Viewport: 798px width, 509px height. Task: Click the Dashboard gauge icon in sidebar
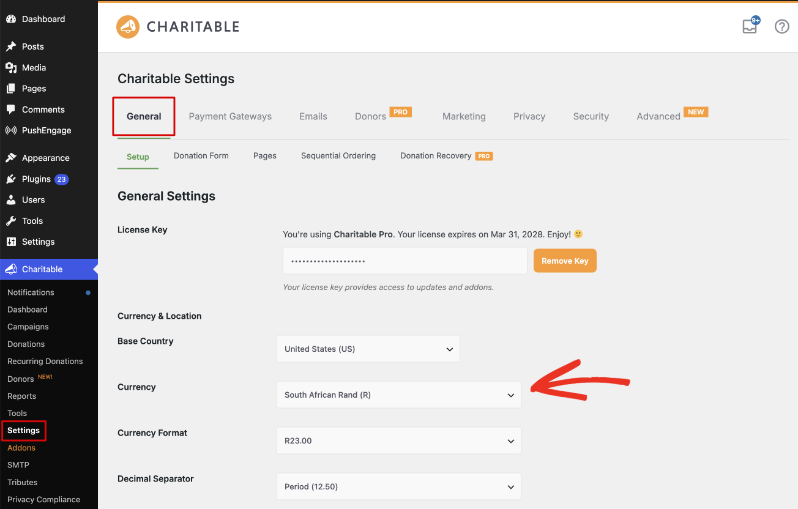point(11,19)
